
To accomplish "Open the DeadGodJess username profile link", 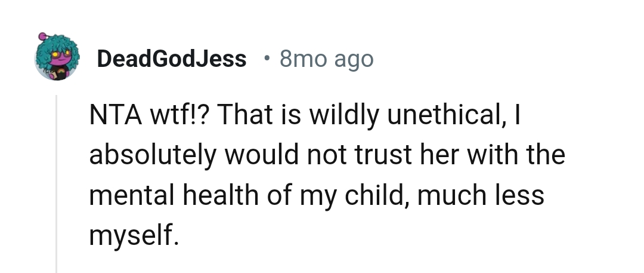I will (171, 59).
